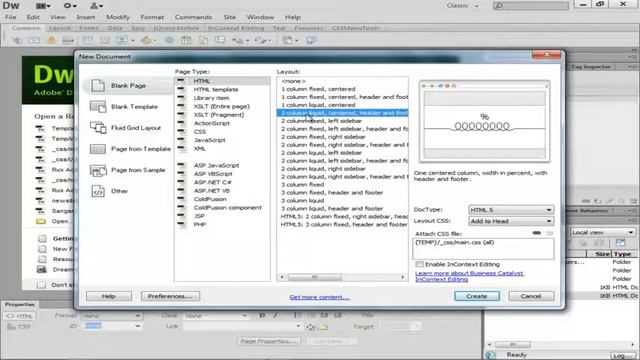Open Preferences from dialog
Viewport: 640px width, 360px height.
click(170, 296)
